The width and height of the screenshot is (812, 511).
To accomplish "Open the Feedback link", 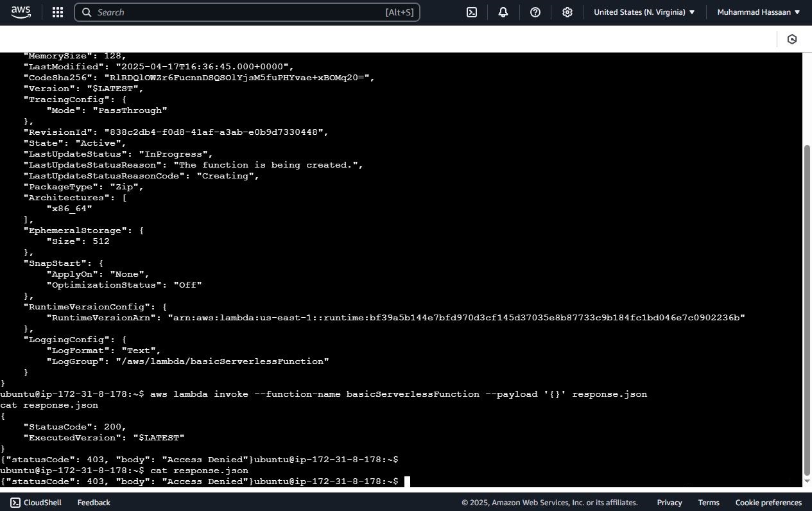I will 94,503.
